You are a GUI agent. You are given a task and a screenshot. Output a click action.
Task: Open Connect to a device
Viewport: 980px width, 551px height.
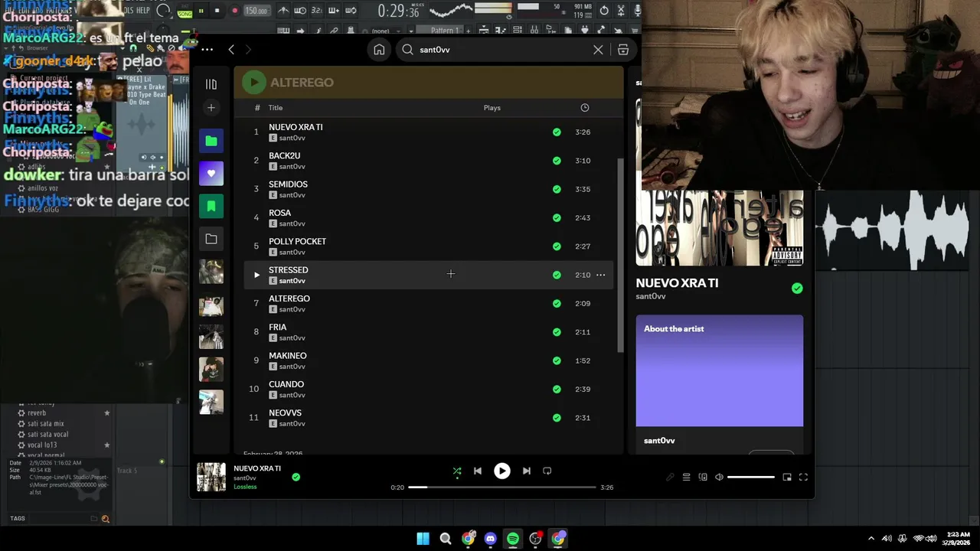coord(703,478)
